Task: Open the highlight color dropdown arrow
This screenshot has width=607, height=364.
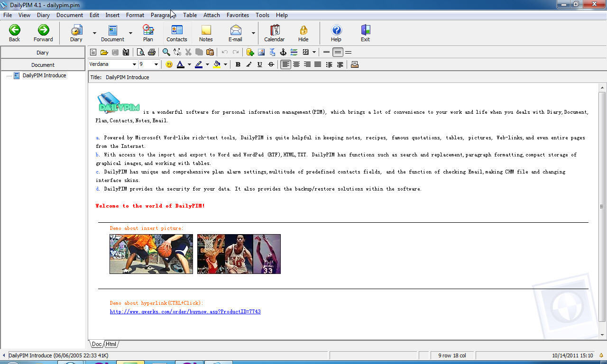Action: point(207,64)
